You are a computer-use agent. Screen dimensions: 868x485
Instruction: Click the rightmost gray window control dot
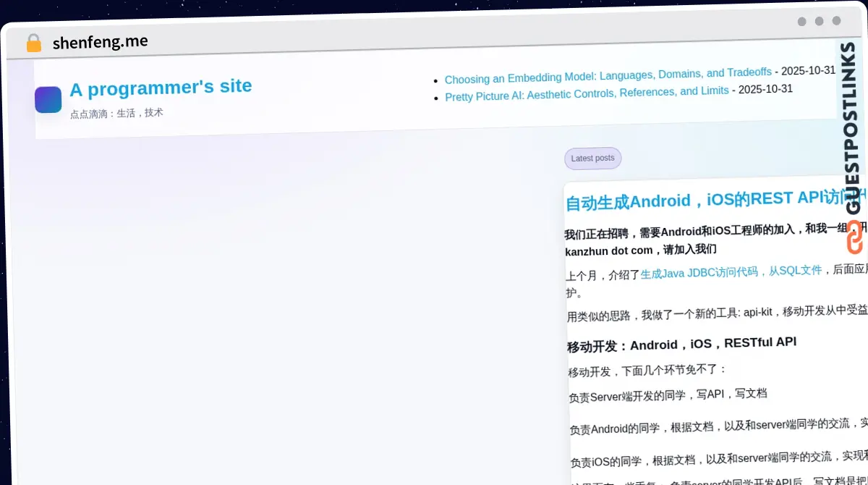pyautogui.click(x=837, y=22)
